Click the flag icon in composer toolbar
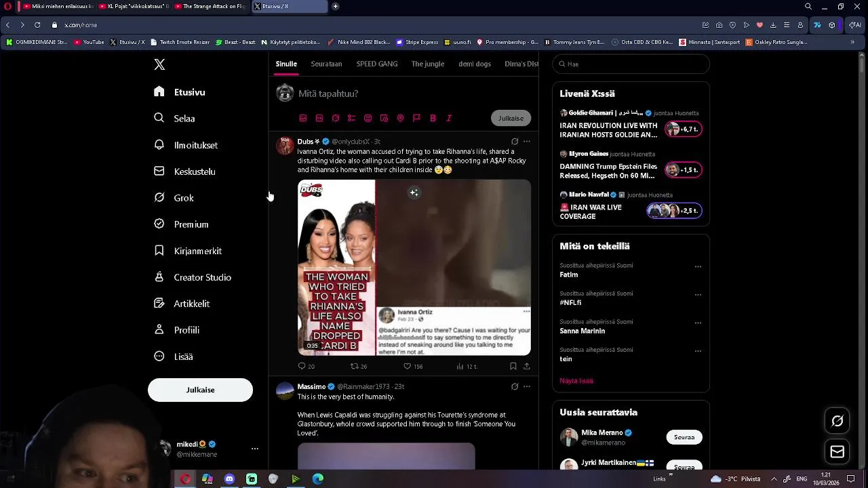This screenshot has height=488, width=868. tap(416, 118)
